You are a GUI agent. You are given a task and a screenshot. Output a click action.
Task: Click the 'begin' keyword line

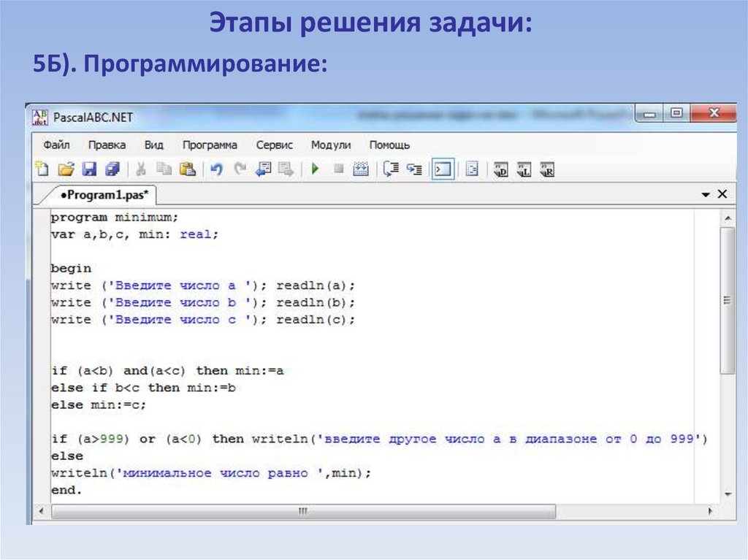(71, 269)
